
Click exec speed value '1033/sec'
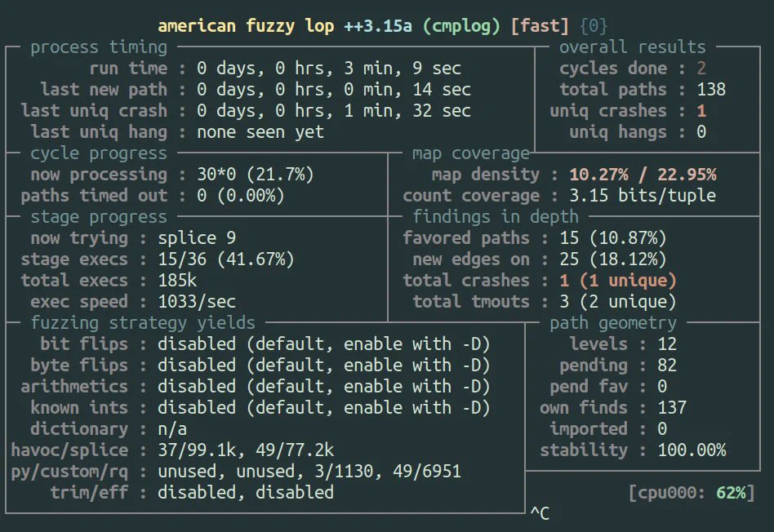pyautogui.click(x=197, y=302)
